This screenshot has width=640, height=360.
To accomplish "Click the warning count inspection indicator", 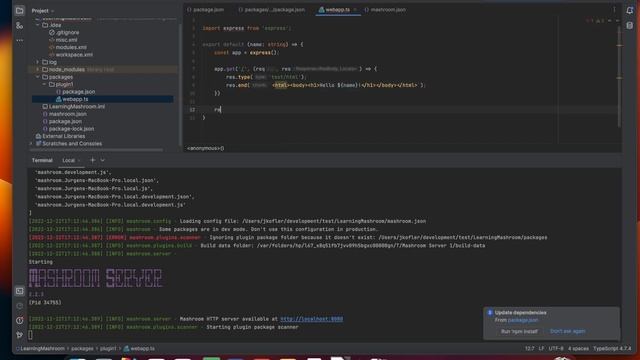I will [600, 20].
